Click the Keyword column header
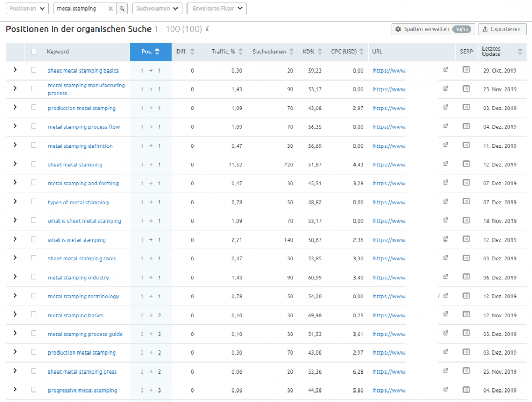 58,52
